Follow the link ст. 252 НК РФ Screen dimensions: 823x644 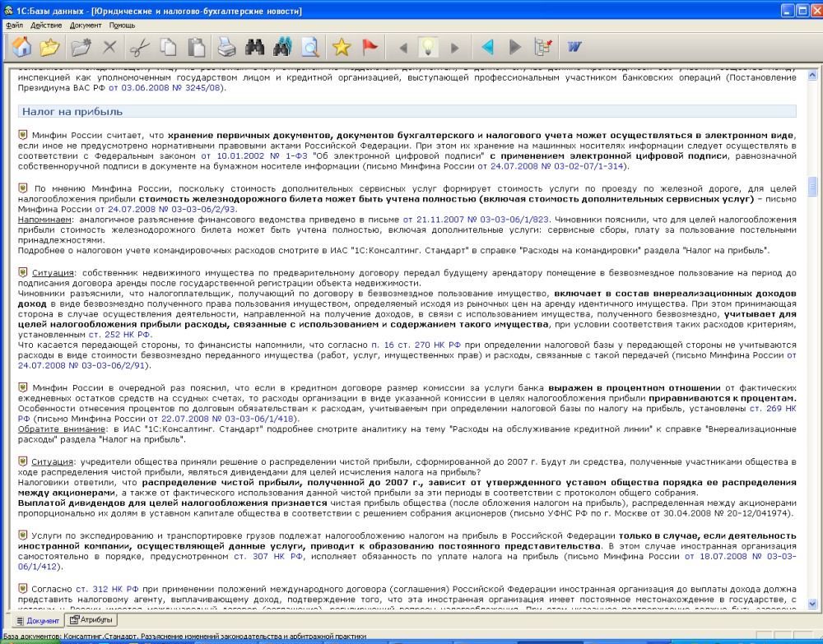click(125, 335)
